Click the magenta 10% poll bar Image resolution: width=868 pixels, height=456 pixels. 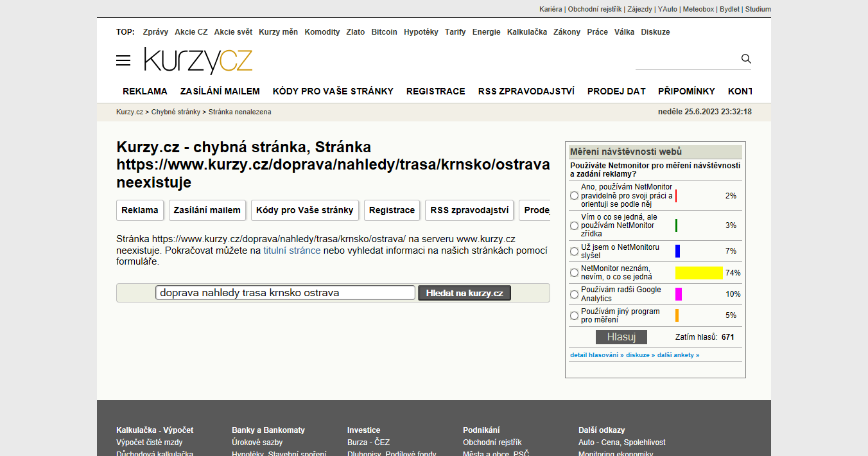click(679, 294)
